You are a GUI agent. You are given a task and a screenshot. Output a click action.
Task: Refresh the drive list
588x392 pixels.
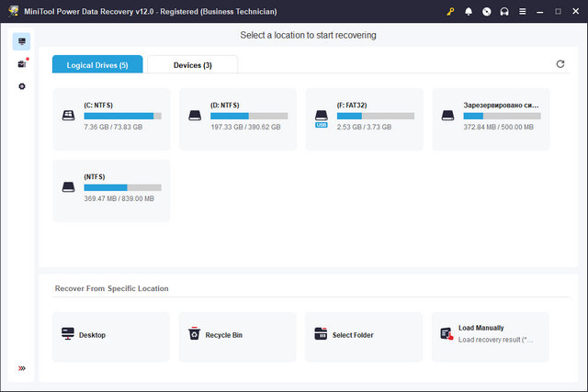[560, 64]
